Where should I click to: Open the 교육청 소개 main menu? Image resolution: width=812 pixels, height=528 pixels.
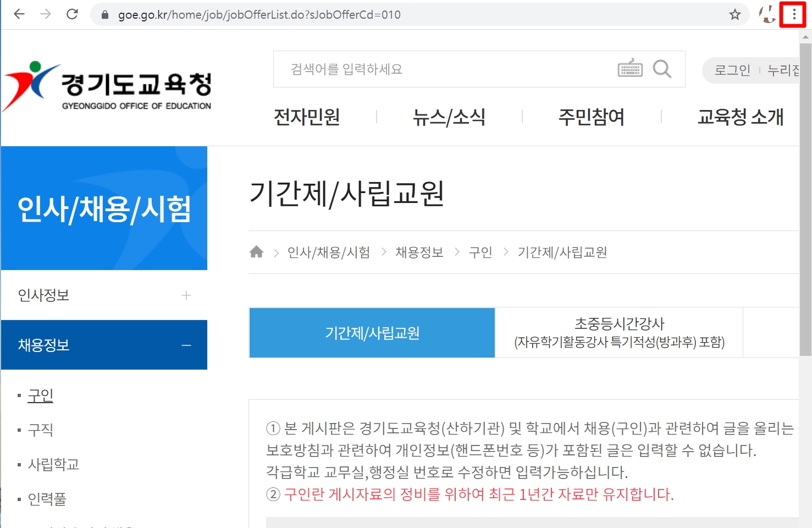(x=741, y=117)
